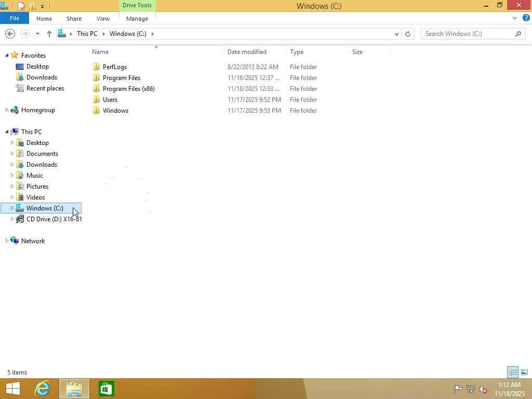Expand the Network node

pos(7,241)
